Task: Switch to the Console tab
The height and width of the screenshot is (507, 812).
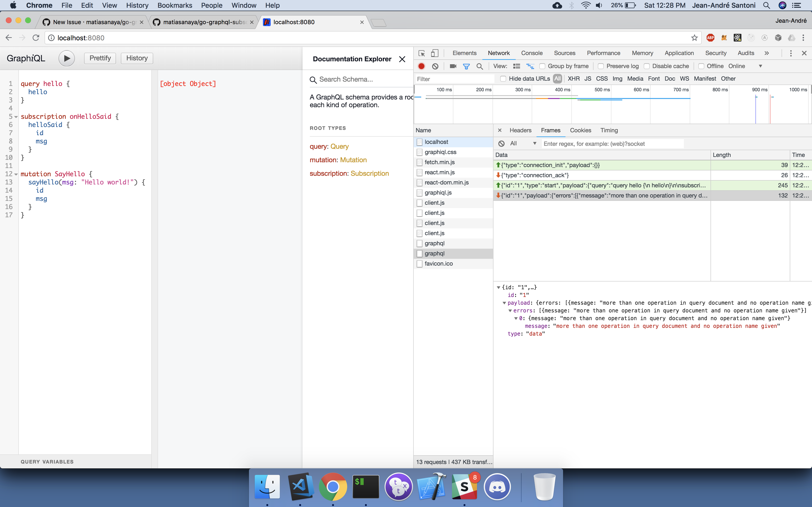Action: pos(531,53)
